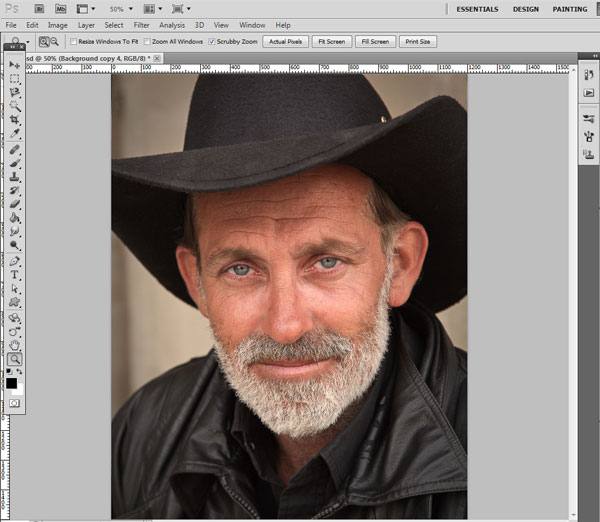Select the Move tool
The image size is (600, 522).
(x=15, y=64)
